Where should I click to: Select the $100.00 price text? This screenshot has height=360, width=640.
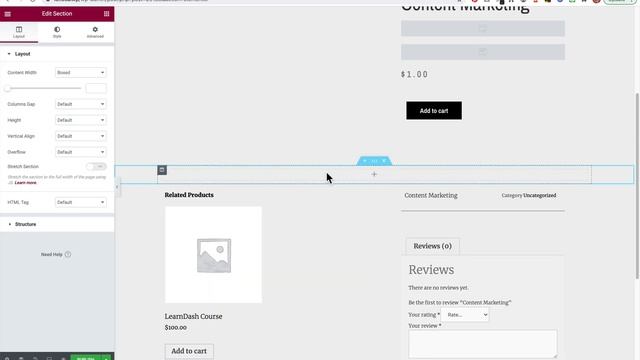pyautogui.click(x=176, y=327)
